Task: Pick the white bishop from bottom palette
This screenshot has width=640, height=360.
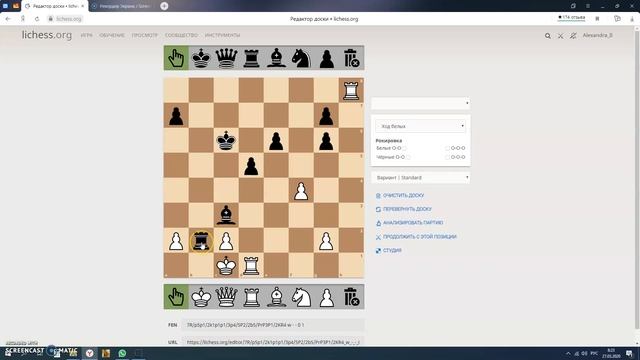Action: [276, 297]
